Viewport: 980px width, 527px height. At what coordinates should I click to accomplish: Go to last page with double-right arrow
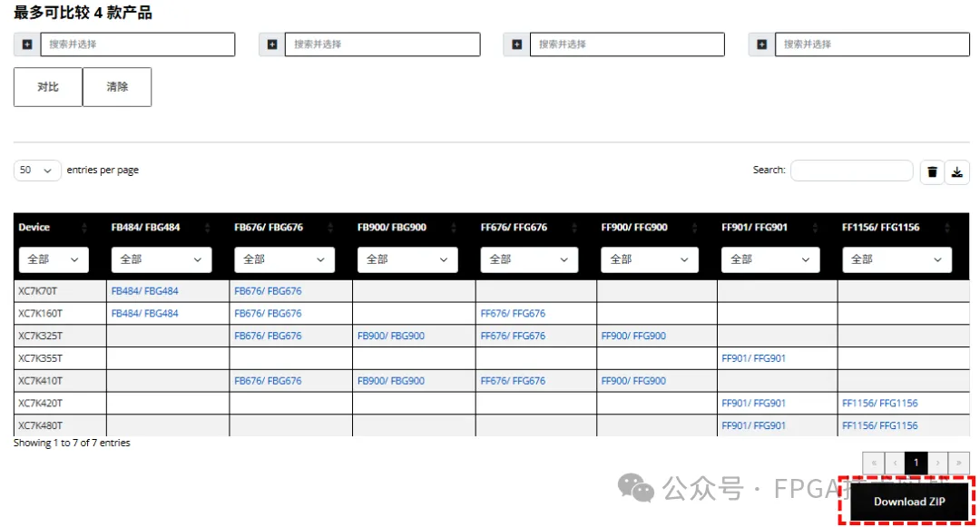[959, 463]
